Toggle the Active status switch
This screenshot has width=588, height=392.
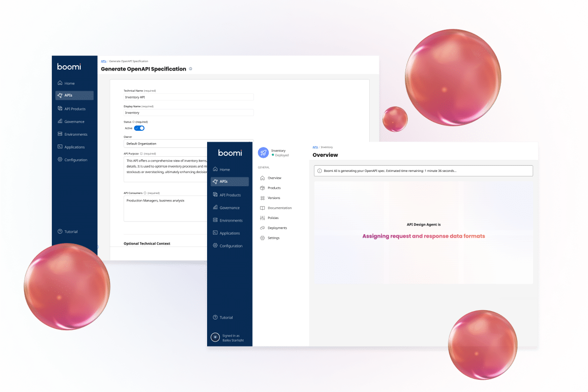[139, 128]
